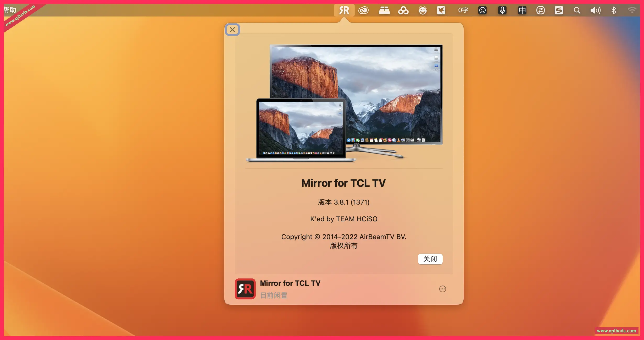Open the 帮助 menu
This screenshot has width=644, height=340.
click(x=10, y=10)
